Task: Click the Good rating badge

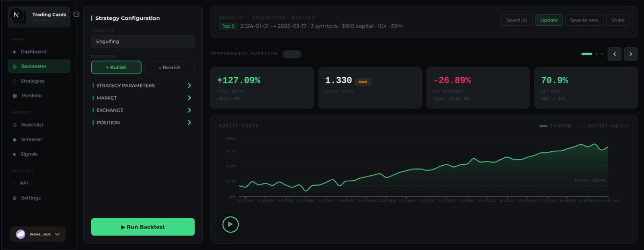Action: 363,82
